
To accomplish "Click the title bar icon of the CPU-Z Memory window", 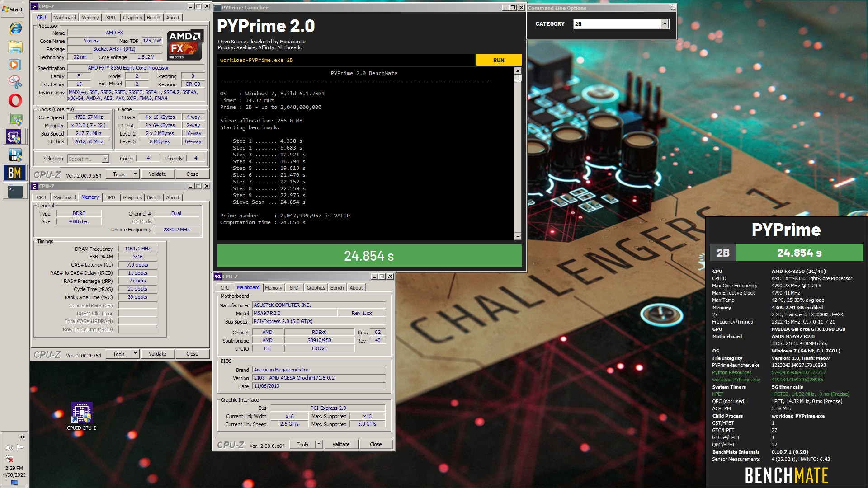I will click(x=34, y=186).
